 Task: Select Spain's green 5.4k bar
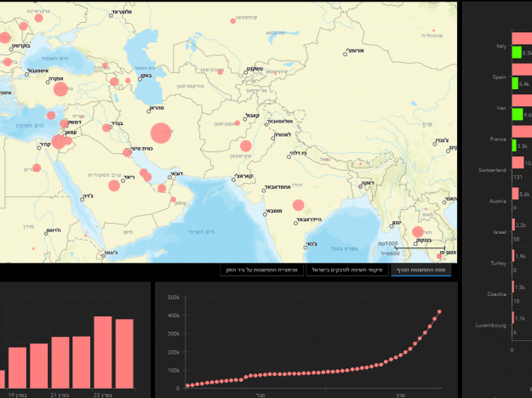click(x=515, y=84)
